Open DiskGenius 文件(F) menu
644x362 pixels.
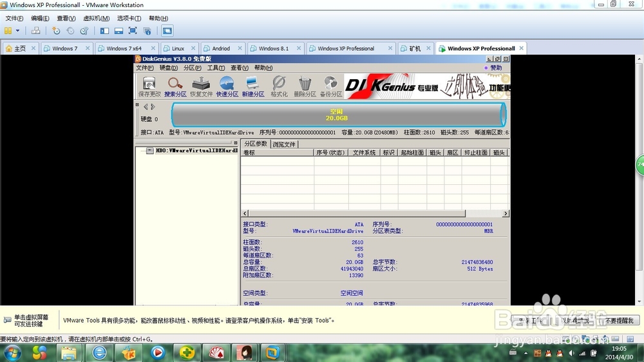pos(144,68)
